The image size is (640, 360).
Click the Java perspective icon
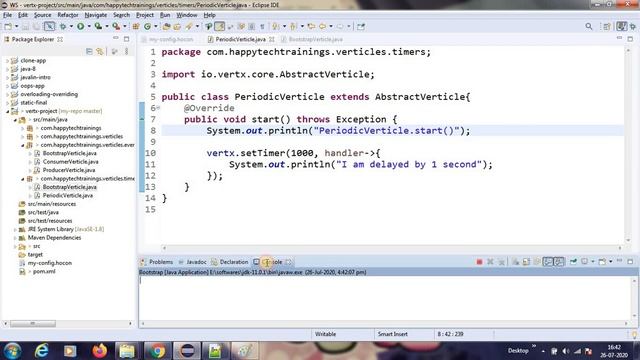tap(621, 27)
